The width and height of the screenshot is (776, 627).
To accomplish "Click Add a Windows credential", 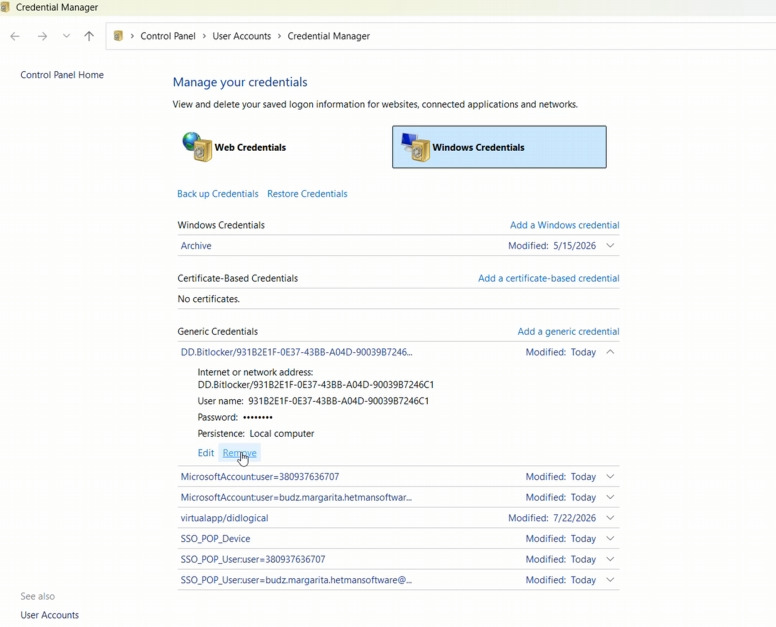I will click(x=565, y=225).
